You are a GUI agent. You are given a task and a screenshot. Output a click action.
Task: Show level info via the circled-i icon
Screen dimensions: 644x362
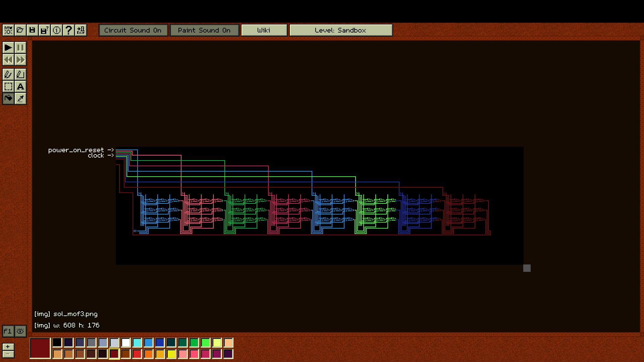point(56,30)
